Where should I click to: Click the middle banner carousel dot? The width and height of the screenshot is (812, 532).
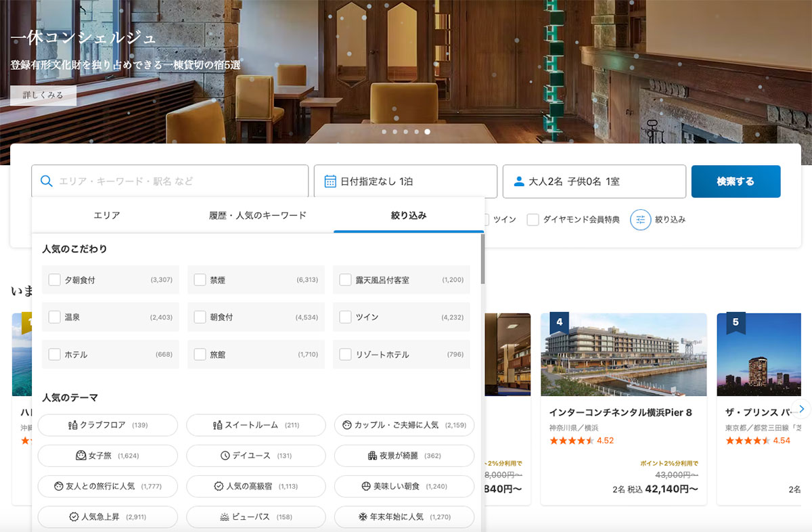tap(406, 132)
